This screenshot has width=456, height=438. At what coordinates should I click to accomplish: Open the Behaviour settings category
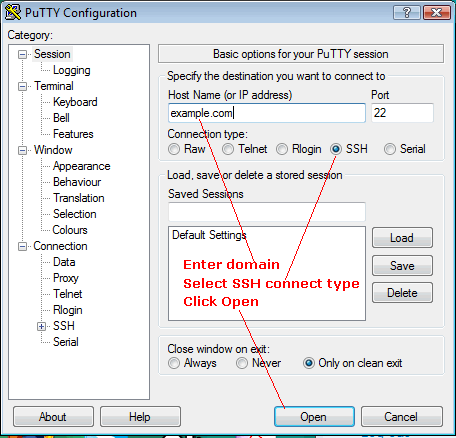77,182
